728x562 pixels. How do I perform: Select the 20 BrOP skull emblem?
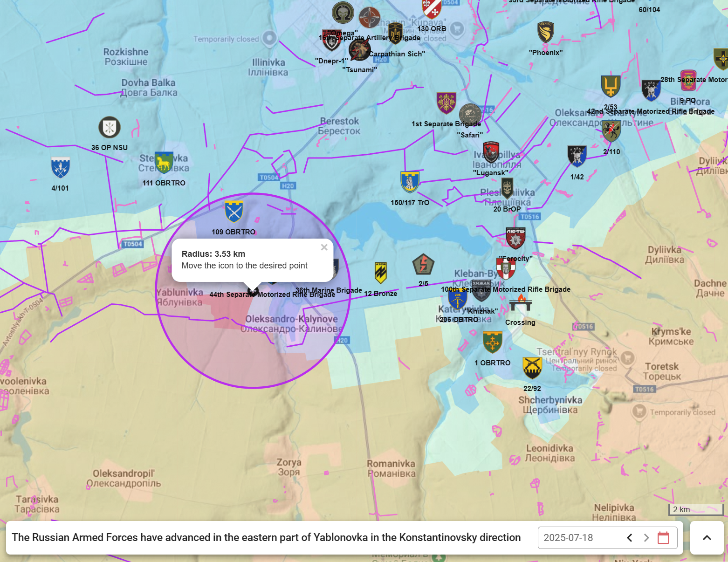pos(507,188)
